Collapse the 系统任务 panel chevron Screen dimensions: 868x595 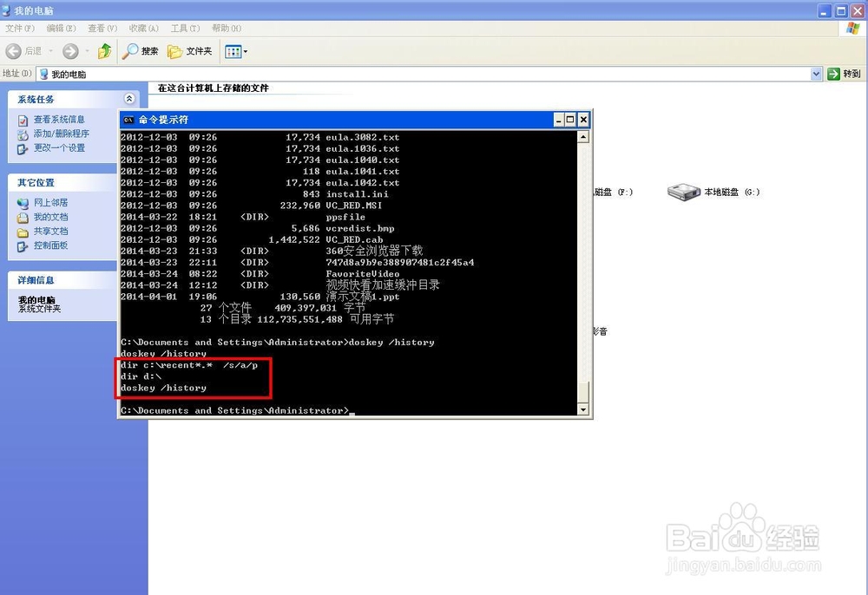pyautogui.click(x=129, y=98)
